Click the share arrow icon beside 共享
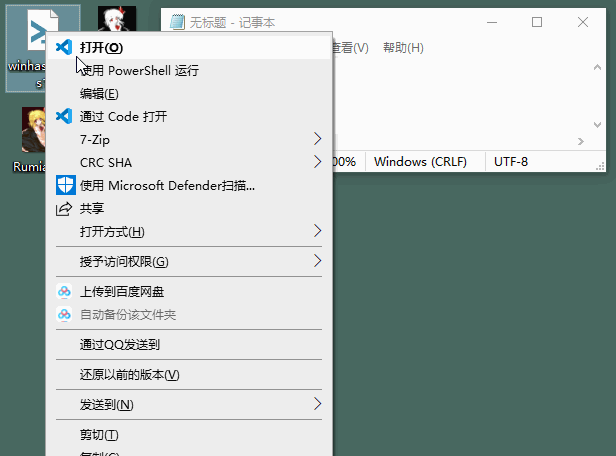The width and height of the screenshot is (616, 456). pos(64,209)
